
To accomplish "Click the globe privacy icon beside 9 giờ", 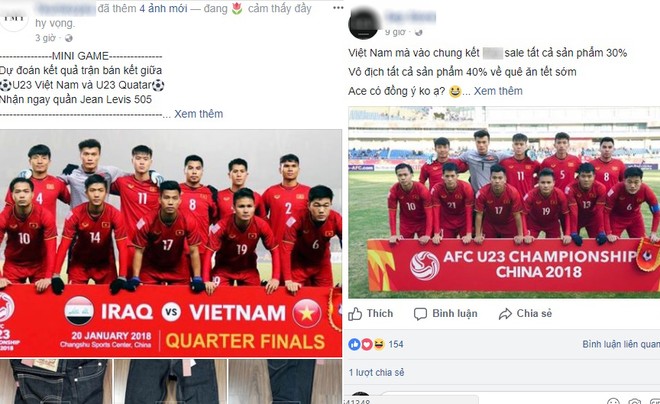I will 418,32.
